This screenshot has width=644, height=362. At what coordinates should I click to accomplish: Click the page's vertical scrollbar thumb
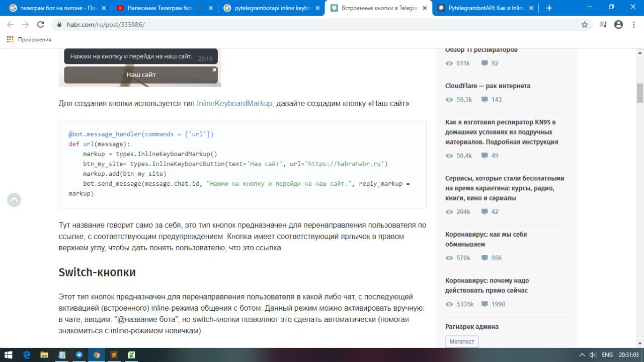[640, 93]
